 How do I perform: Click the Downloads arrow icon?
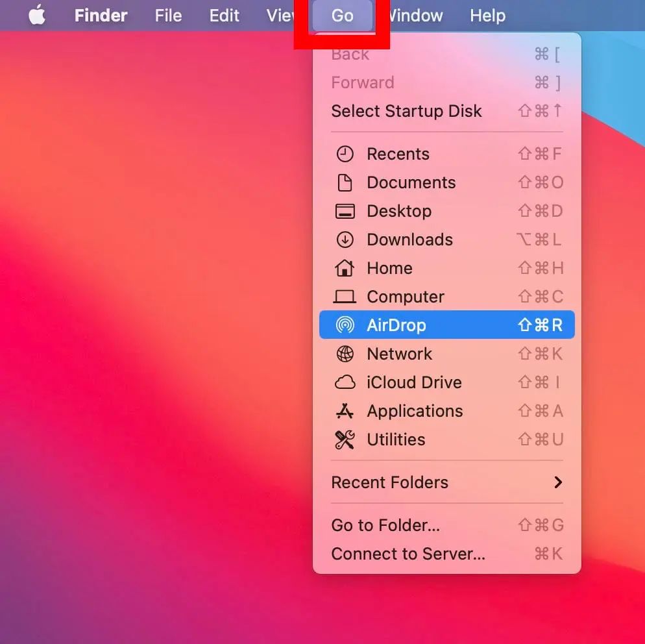point(345,240)
